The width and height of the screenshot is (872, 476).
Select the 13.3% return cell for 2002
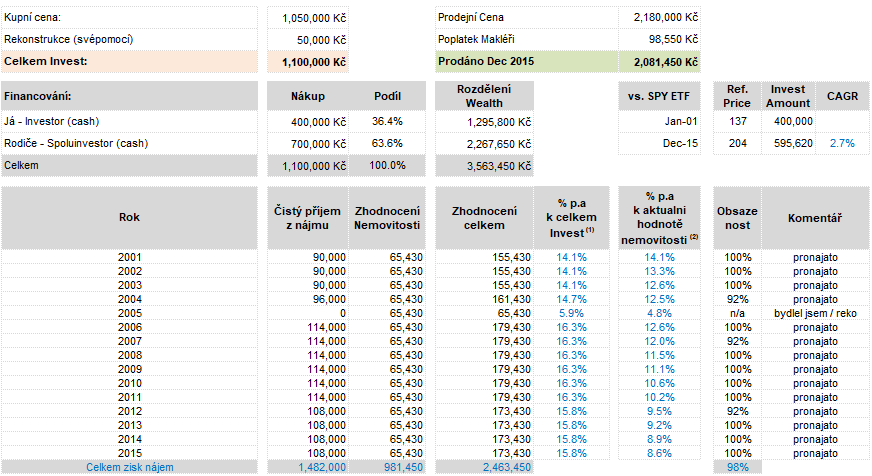click(659, 271)
